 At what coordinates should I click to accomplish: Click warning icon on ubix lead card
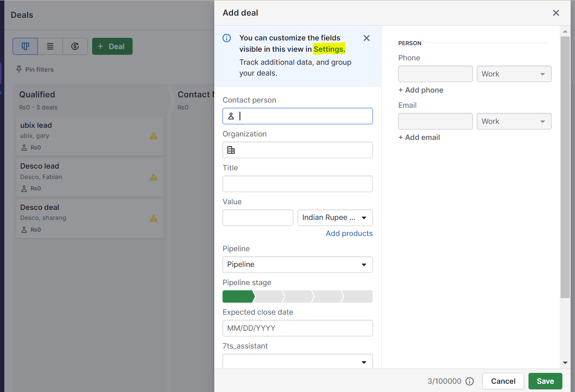click(x=153, y=136)
